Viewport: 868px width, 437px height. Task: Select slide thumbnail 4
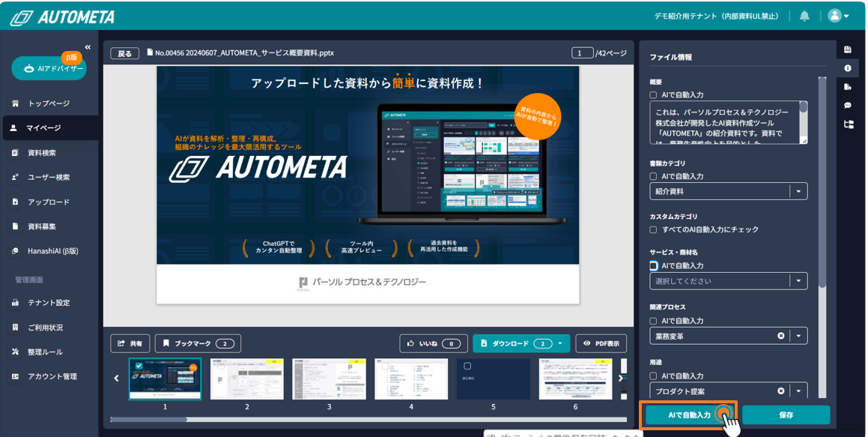click(410, 379)
